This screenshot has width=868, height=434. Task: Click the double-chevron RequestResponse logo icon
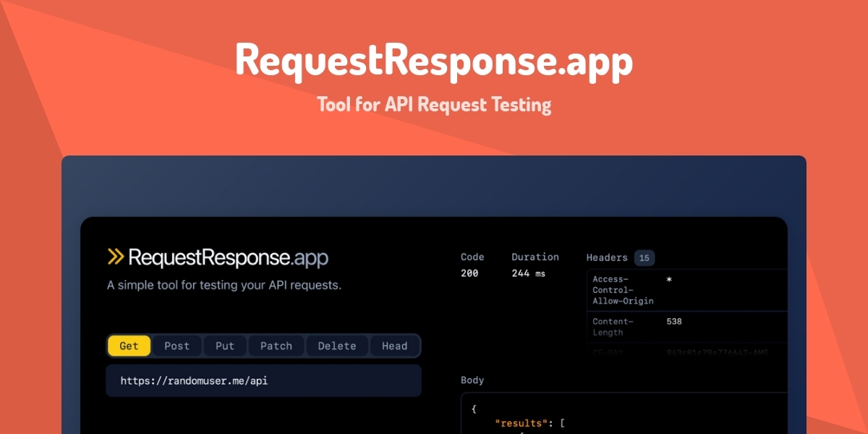116,257
